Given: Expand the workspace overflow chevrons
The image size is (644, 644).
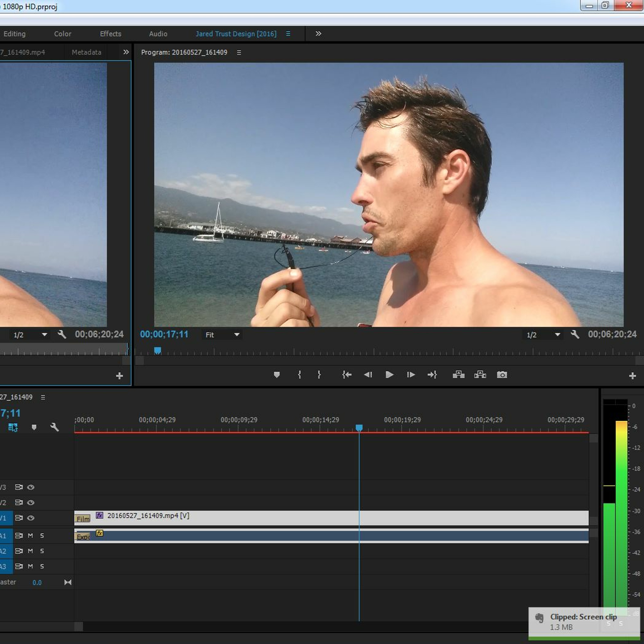Looking at the screenshot, I should pyautogui.click(x=318, y=34).
